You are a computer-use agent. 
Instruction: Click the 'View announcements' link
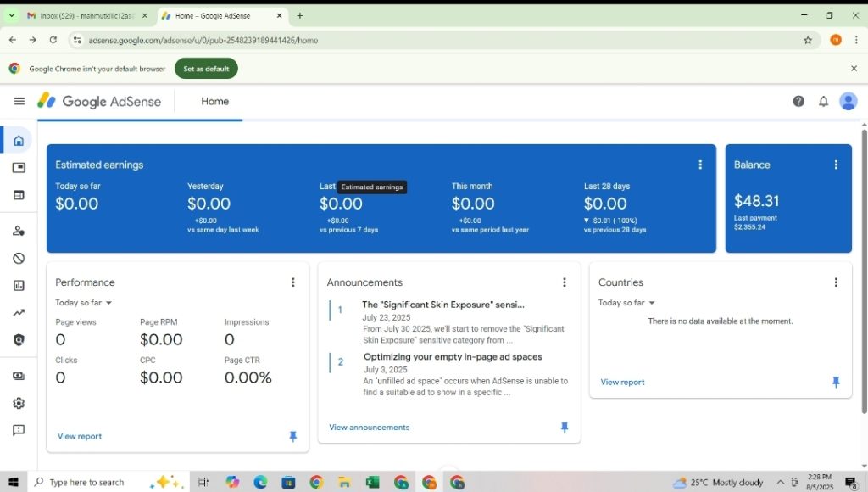tap(369, 428)
